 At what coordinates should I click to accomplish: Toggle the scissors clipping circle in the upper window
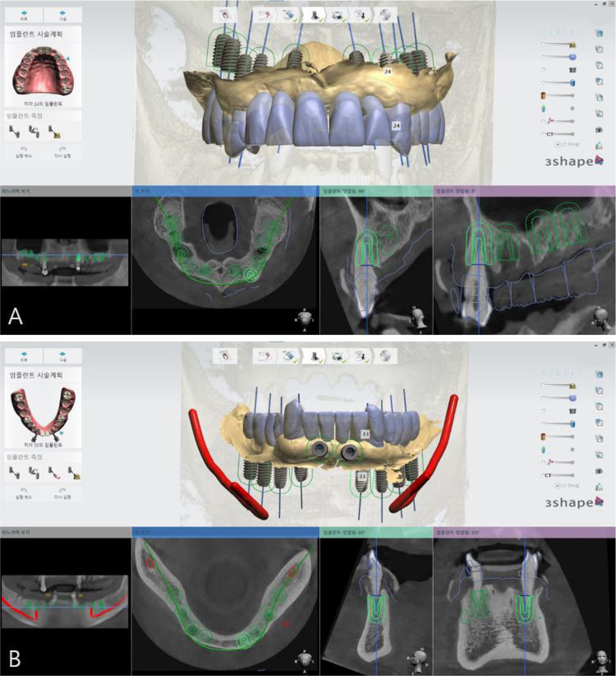544,121
